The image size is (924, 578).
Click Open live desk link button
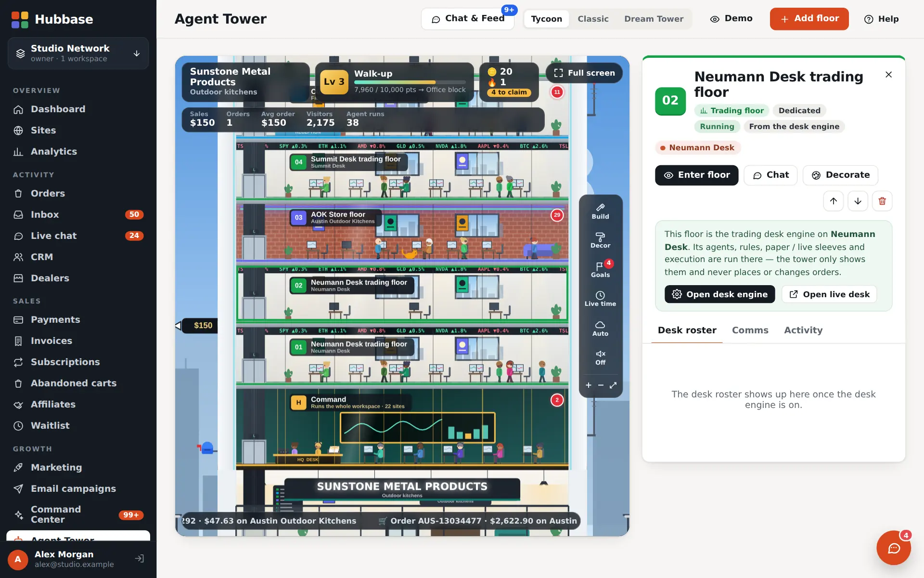[x=829, y=294]
